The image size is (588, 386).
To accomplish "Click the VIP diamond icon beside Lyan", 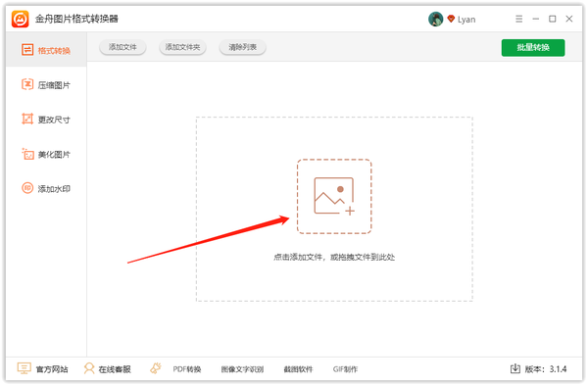I will [451, 19].
